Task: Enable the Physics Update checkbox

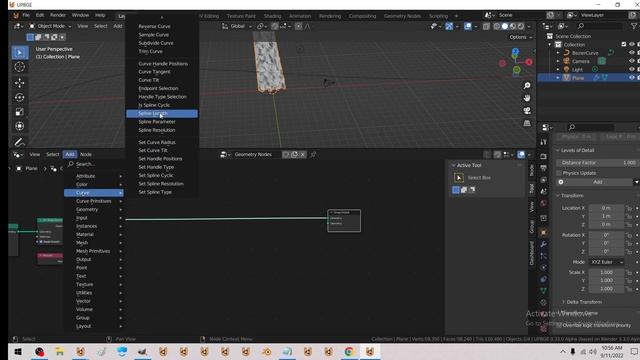Action: coord(559,173)
